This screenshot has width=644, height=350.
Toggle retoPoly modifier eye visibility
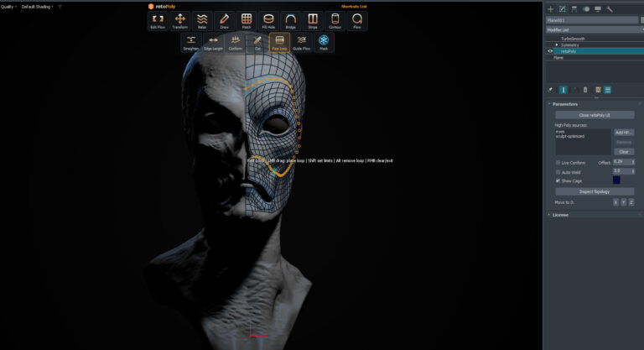click(x=550, y=51)
